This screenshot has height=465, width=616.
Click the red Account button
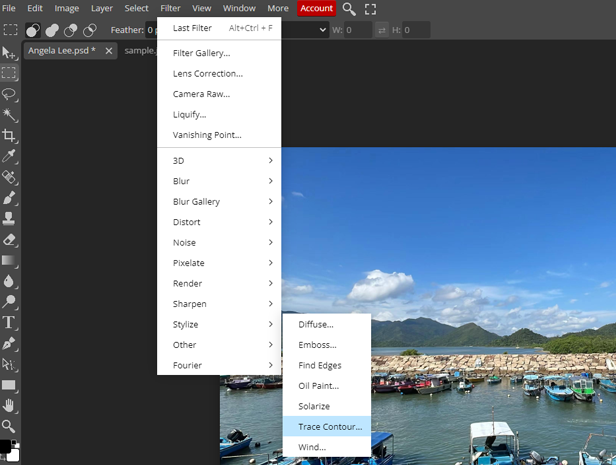pos(316,9)
